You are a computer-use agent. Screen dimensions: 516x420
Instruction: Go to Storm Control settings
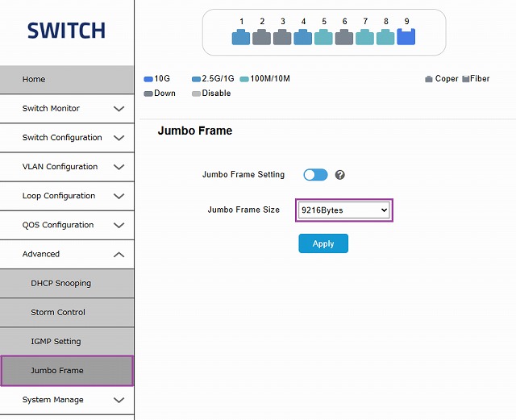click(58, 313)
